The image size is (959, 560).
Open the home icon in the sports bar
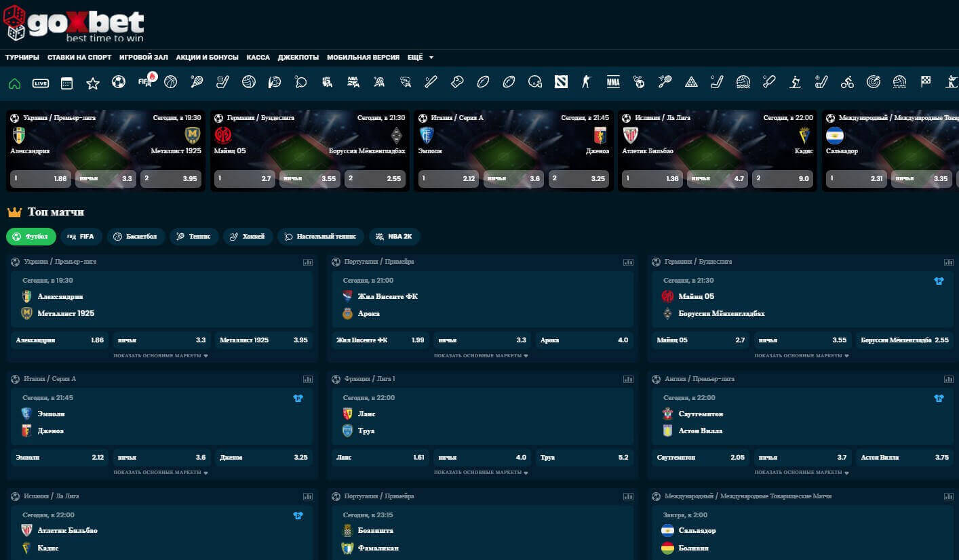pyautogui.click(x=14, y=83)
